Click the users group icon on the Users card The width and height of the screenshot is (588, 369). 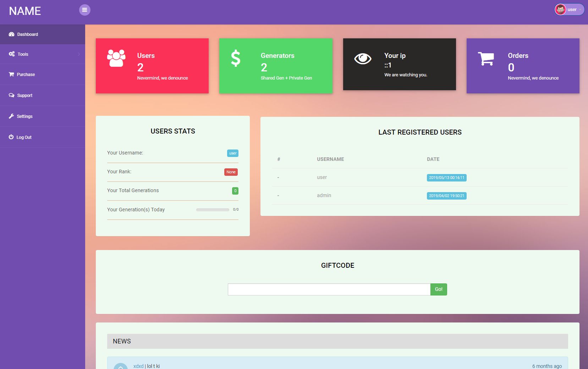[116, 57]
